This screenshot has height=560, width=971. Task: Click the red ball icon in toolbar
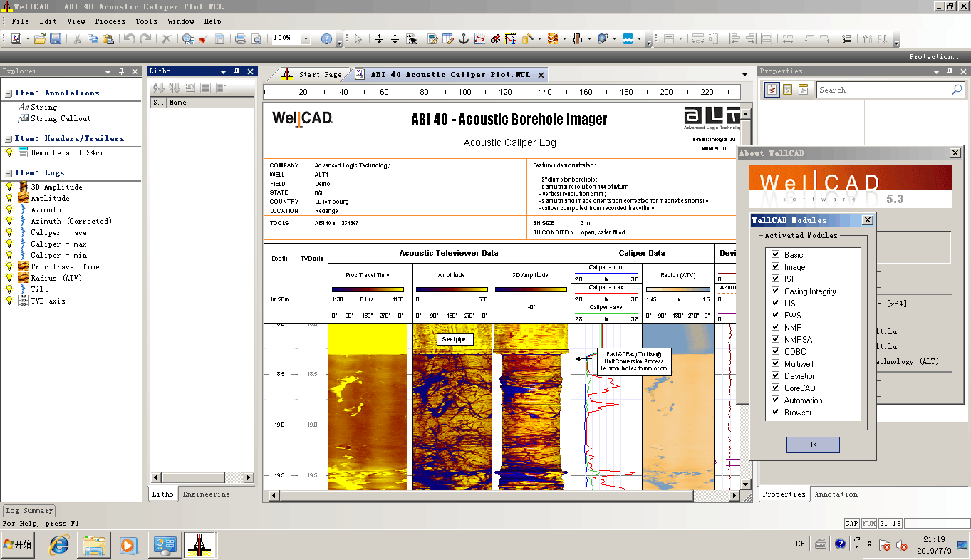[x=204, y=38]
